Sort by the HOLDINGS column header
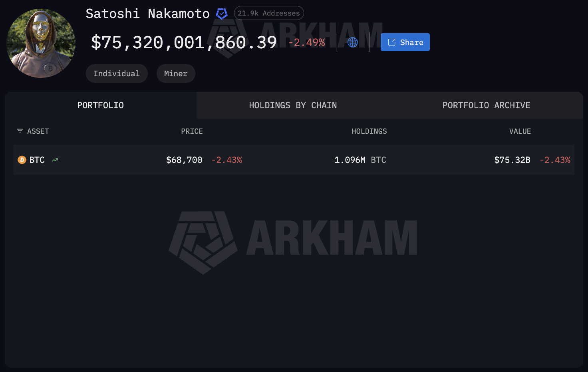 (369, 131)
